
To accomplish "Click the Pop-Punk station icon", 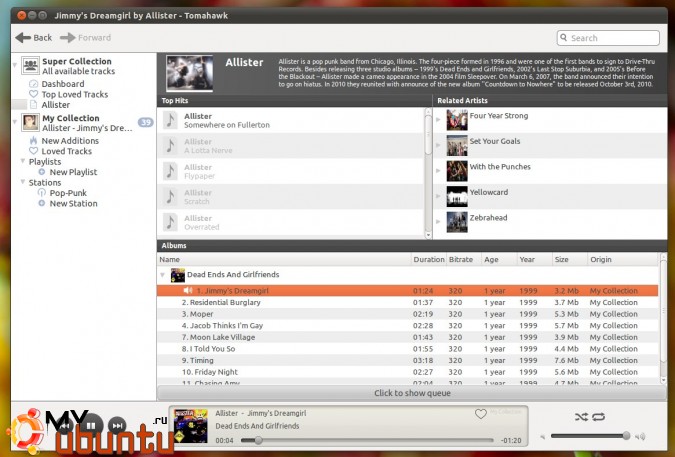I will pos(42,193).
